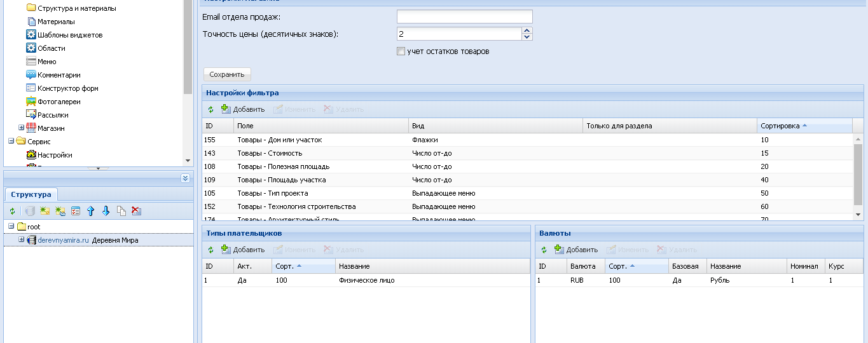Sort filter grid by Сортировка column header
Image resolution: width=868 pixels, height=343 pixels.
pos(779,126)
